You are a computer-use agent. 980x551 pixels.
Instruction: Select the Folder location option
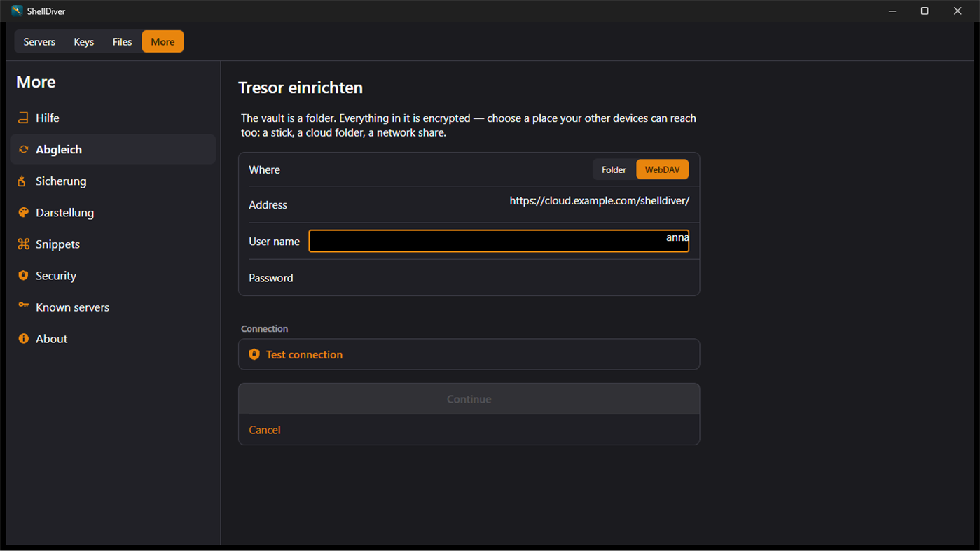pyautogui.click(x=614, y=169)
